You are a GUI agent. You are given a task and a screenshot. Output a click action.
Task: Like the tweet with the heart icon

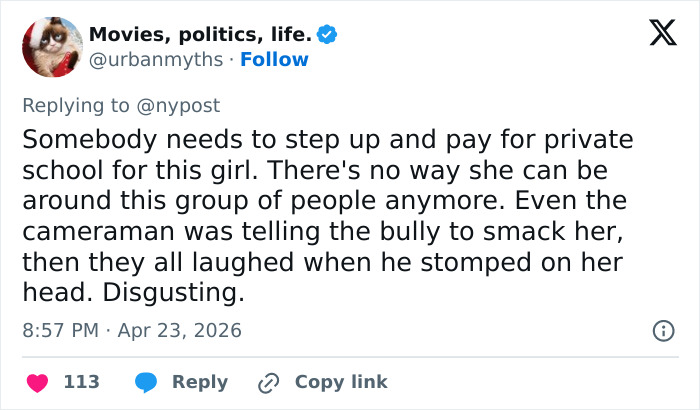(x=36, y=382)
